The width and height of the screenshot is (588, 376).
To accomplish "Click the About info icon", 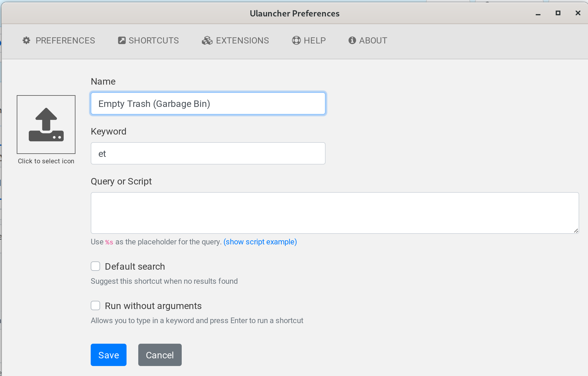I will pos(352,41).
